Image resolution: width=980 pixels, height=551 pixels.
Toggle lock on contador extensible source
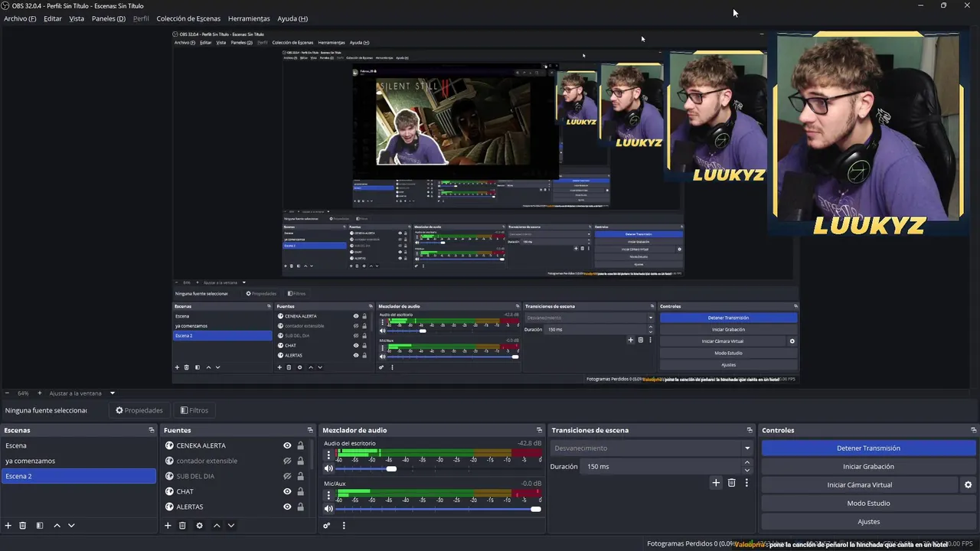pos(300,461)
